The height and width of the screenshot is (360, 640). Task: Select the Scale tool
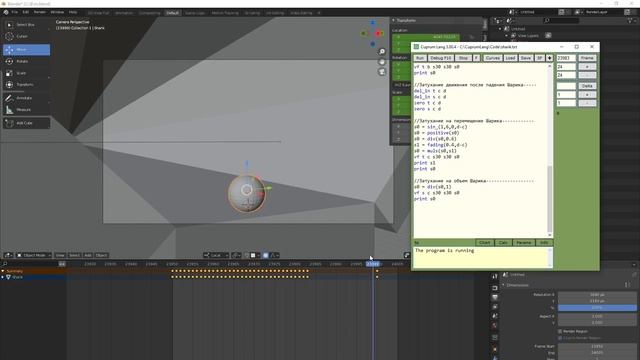[26, 73]
